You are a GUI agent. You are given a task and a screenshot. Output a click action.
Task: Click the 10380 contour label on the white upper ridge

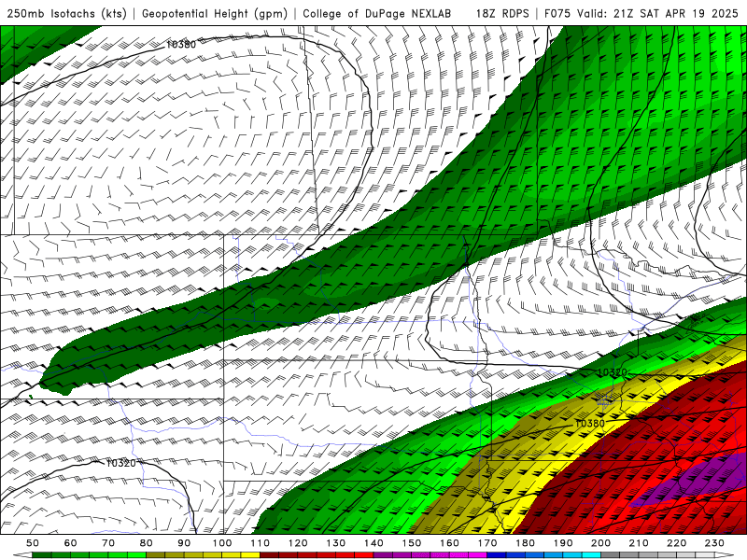click(181, 44)
